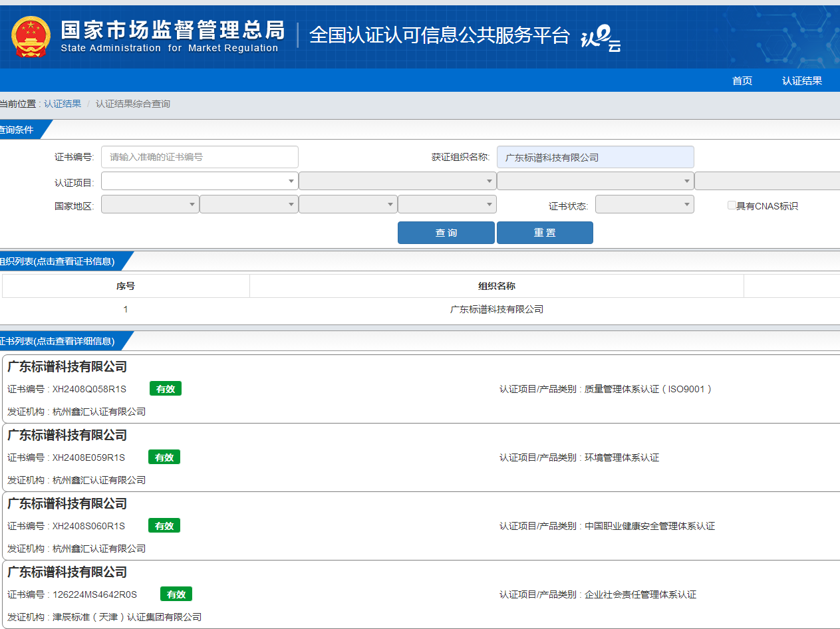Click the 认证结果 breadcrumb link
This screenshot has width=840, height=629.
[63, 104]
